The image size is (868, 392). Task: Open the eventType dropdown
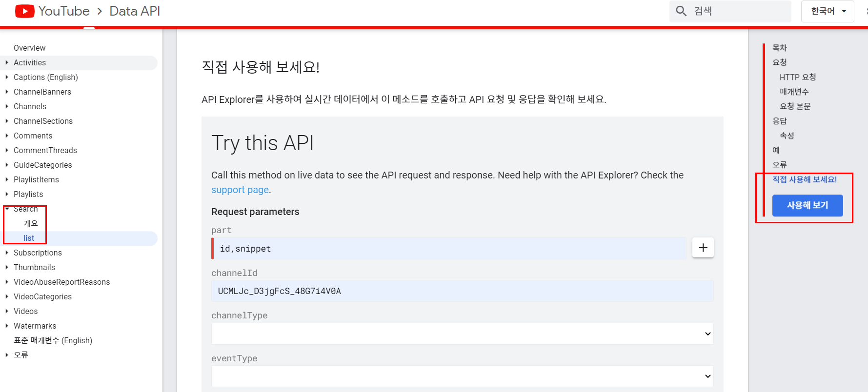[x=462, y=376]
